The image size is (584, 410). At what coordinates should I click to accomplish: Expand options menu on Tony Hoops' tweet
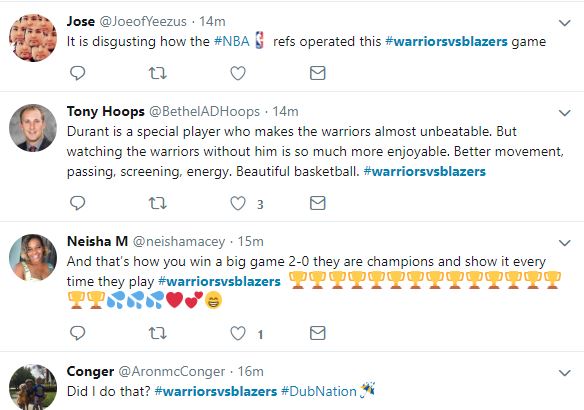(565, 113)
